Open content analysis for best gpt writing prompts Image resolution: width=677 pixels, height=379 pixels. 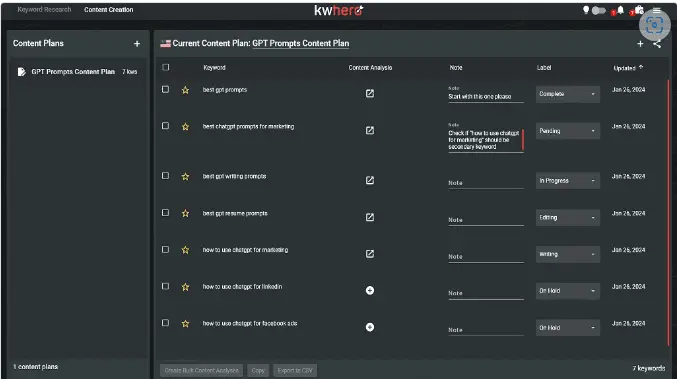(370, 180)
